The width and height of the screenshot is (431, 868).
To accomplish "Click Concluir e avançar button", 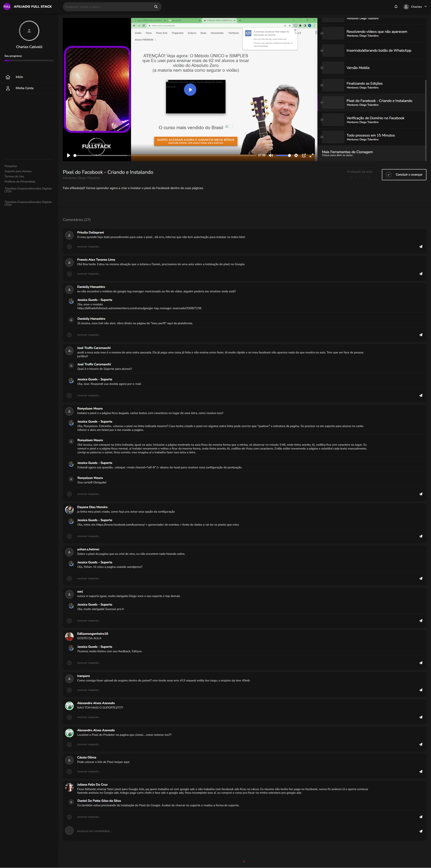I will pyautogui.click(x=404, y=174).
